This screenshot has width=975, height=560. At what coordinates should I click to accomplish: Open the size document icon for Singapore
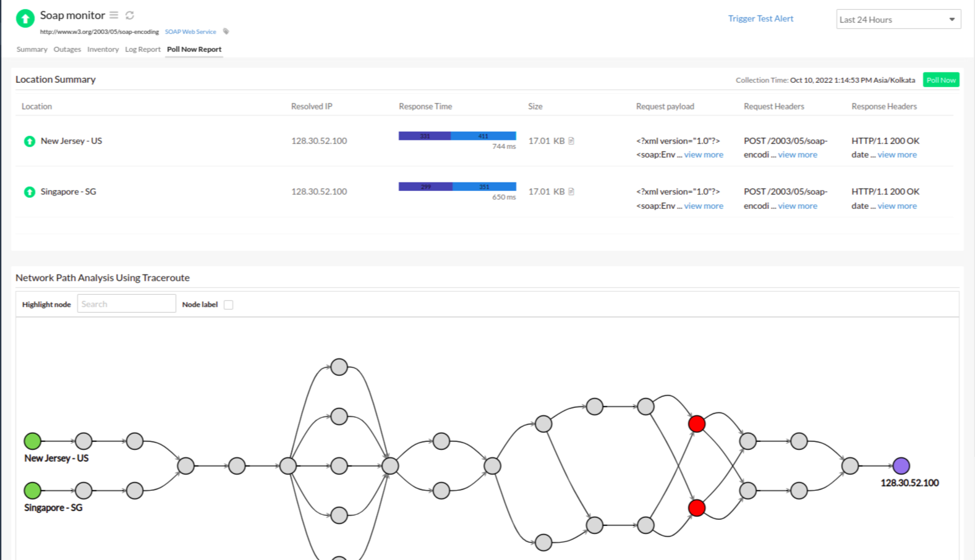(x=571, y=192)
